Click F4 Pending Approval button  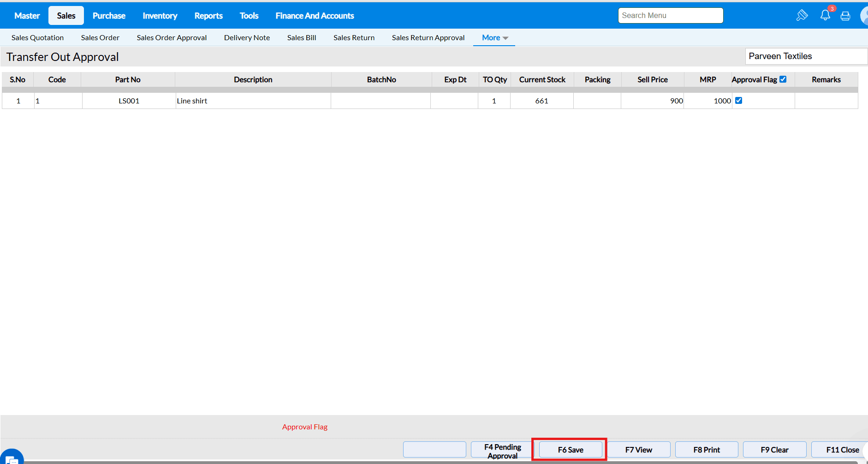pyautogui.click(x=502, y=450)
